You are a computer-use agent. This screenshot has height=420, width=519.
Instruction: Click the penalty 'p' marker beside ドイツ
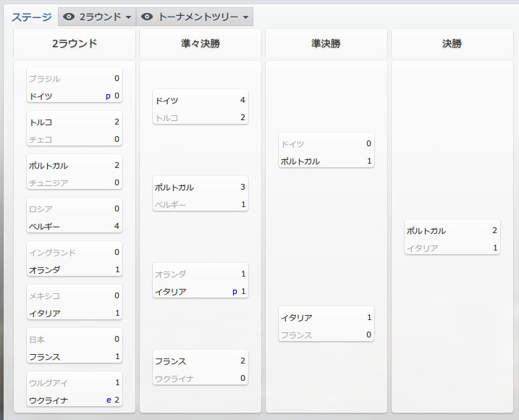108,96
